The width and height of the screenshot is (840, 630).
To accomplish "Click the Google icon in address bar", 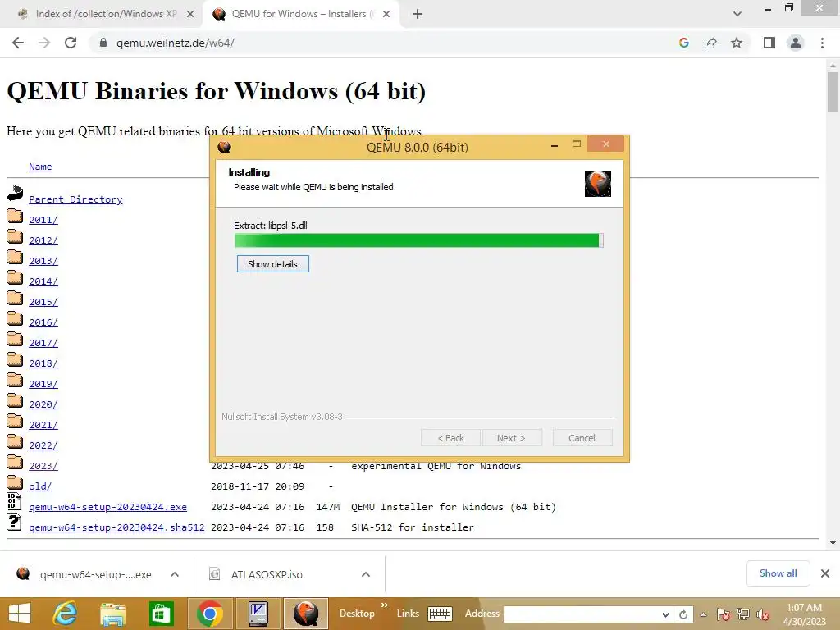I will [683, 43].
